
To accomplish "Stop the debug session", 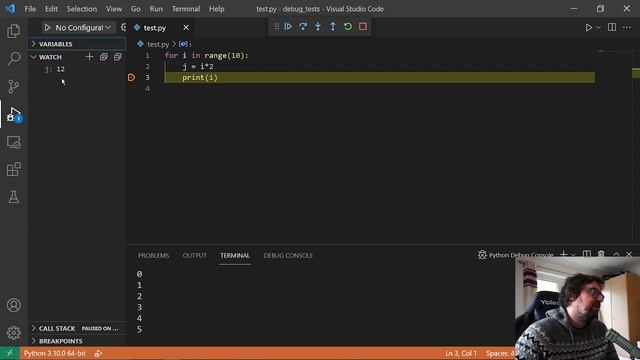I will click(363, 27).
